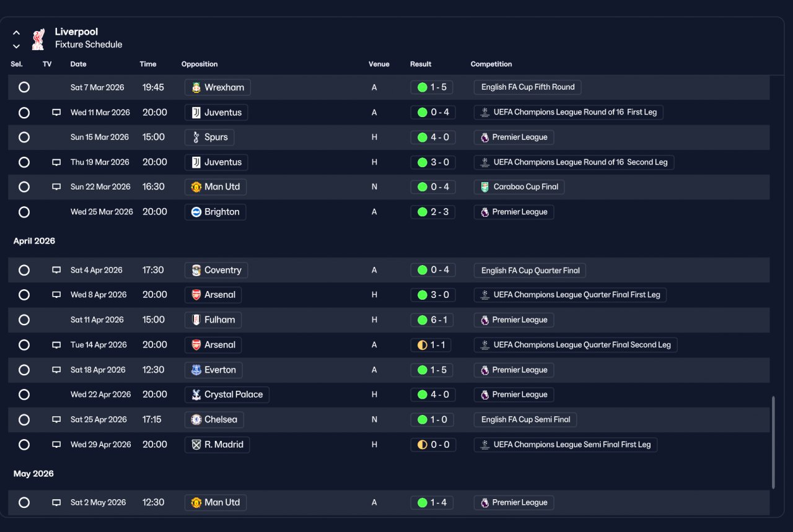The height and width of the screenshot is (532, 793).
Task: Click the TV icon for Coventry FA Cup match
Action: (x=56, y=271)
